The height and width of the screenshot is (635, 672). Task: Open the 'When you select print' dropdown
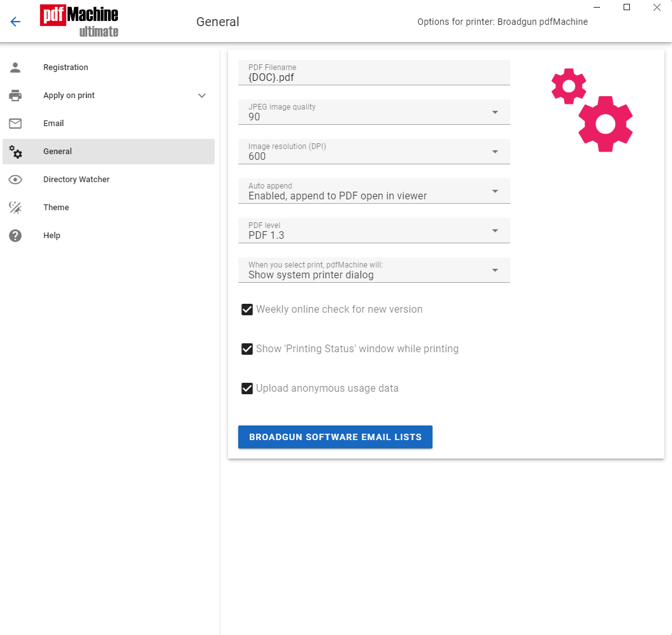pyautogui.click(x=374, y=270)
